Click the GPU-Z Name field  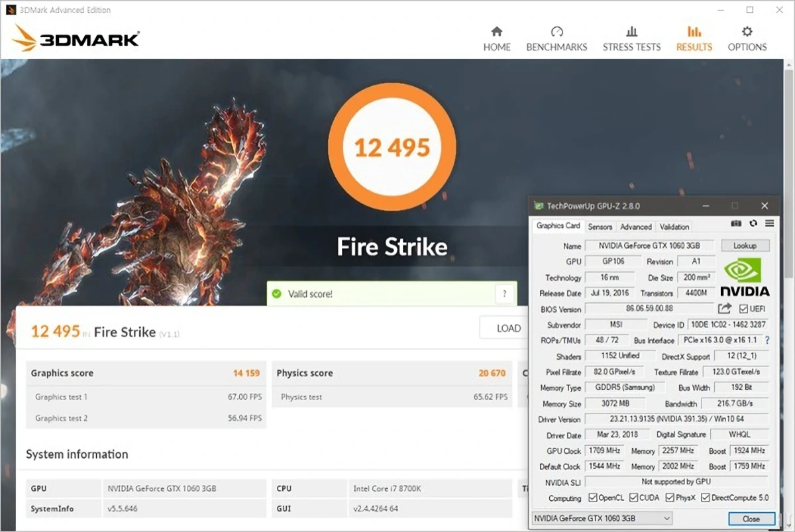(650, 245)
